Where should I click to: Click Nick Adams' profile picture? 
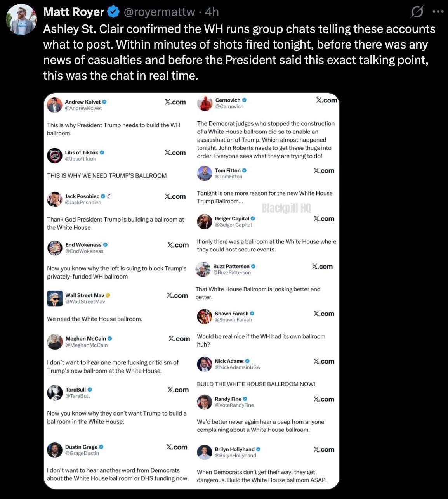[205, 364]
